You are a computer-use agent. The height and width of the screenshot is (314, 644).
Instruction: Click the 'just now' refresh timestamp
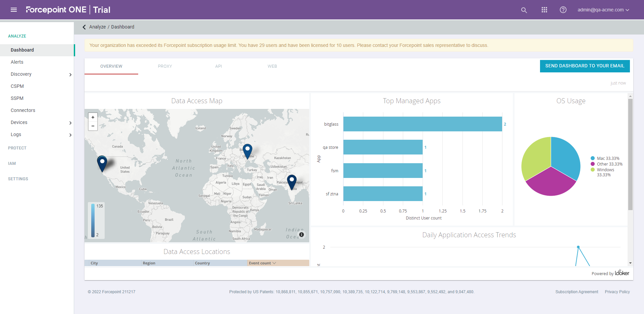click(618, 83)
